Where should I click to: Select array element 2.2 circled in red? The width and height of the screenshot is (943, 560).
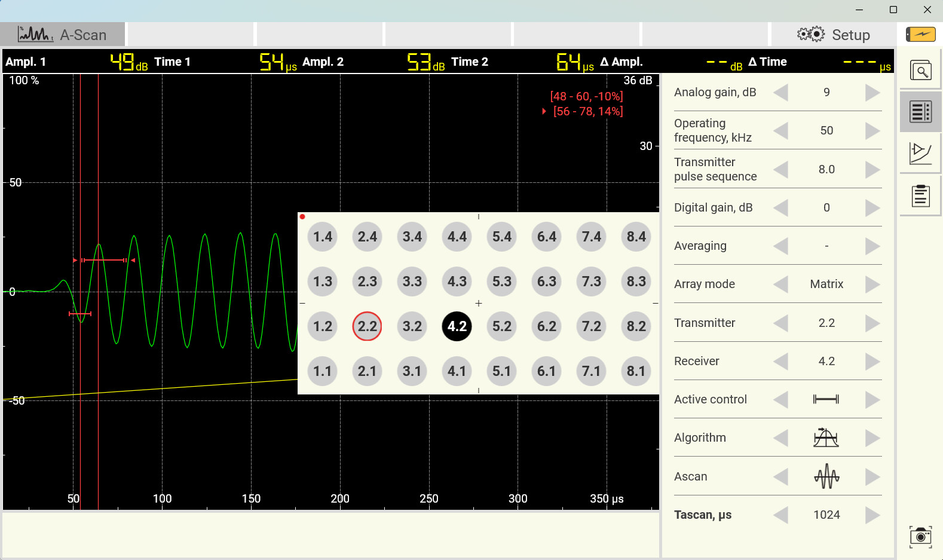(367, 326)
